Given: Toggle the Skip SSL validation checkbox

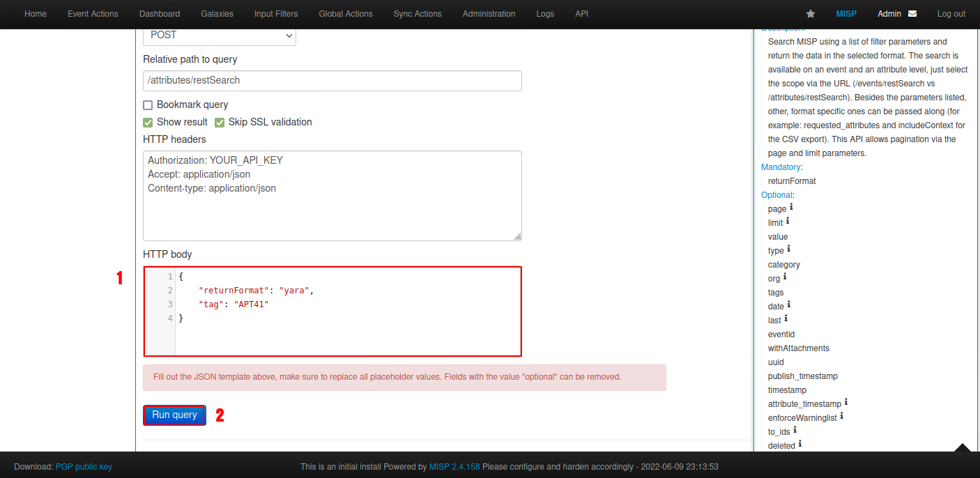Looking at the screenshot, I should coord(220,123).
